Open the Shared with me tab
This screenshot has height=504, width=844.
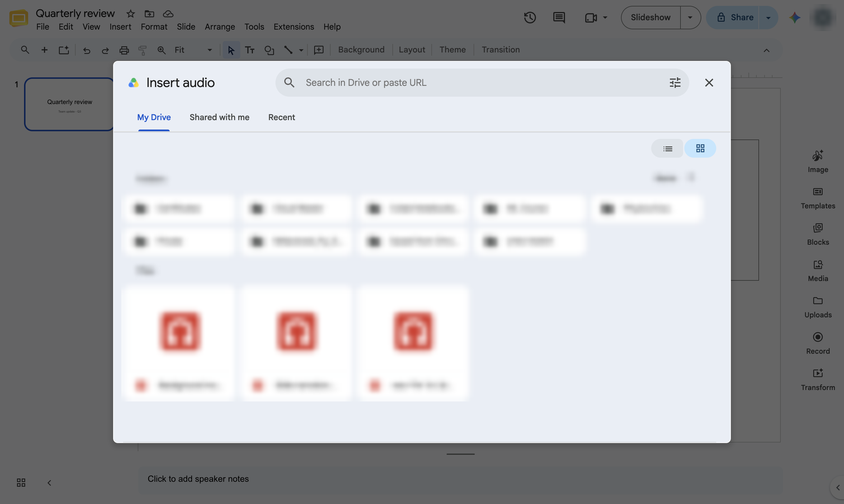click(219, 118)
